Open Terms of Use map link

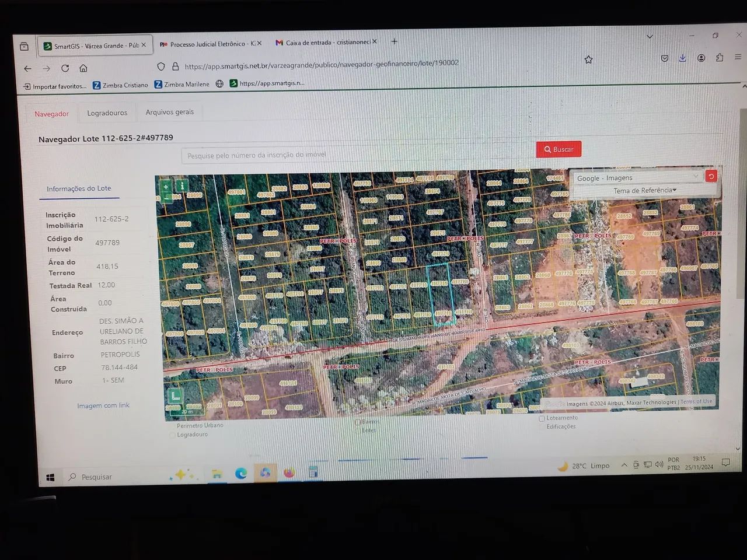click(696, 401)
